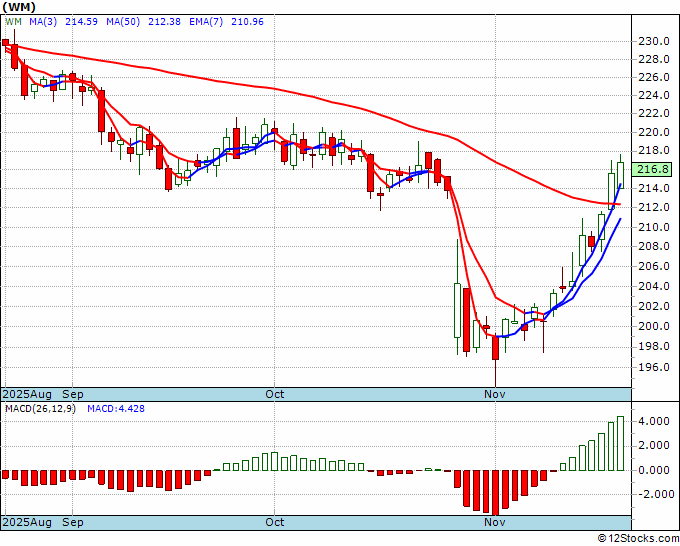Click the 204.0 price axis label
The width and height of the screenshot is (680, 546).
654,286
